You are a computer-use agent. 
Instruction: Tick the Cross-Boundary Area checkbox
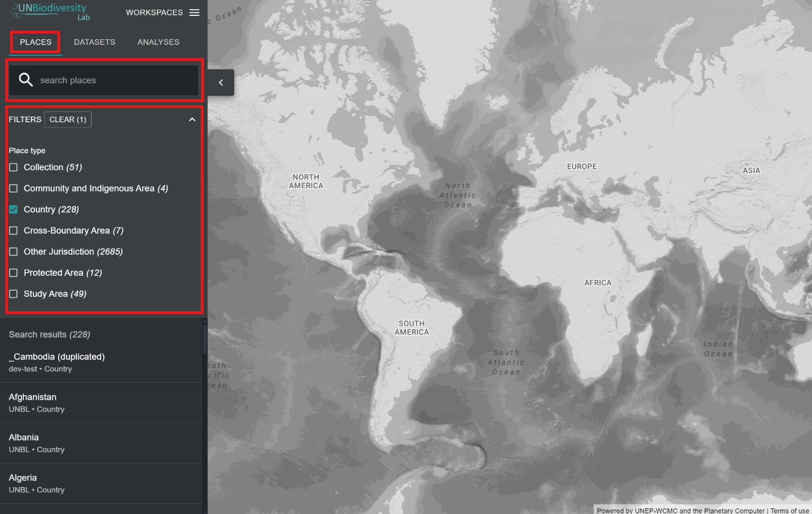[14, 230]
